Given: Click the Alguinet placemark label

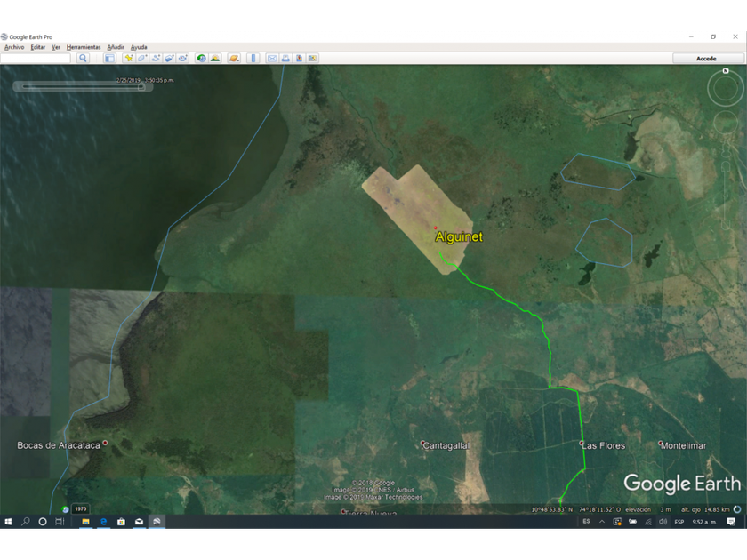Looking at the screenshot, I should [x=458, y=237].
